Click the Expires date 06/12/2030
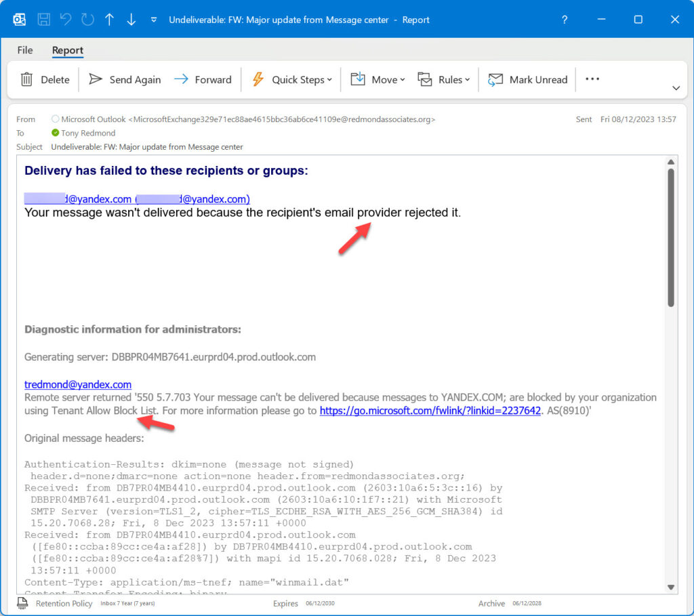Screen dimensions: 694x616 320,603
